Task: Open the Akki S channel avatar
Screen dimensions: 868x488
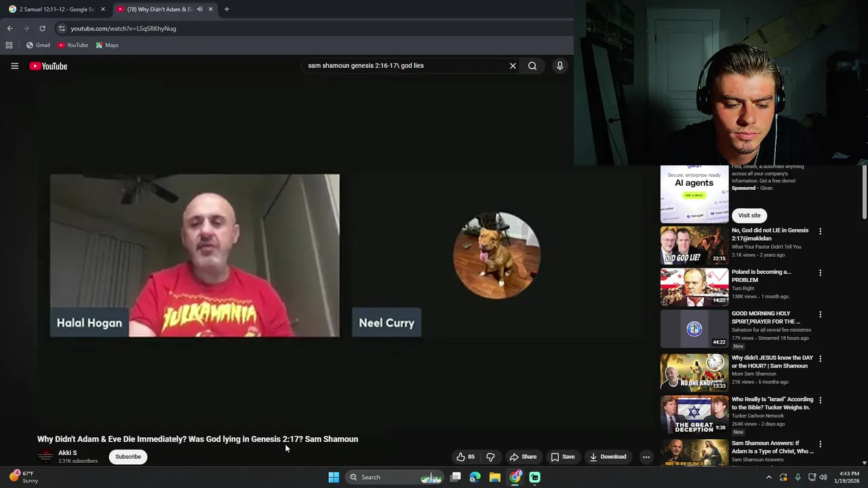Action: click(x=45, y=456)
